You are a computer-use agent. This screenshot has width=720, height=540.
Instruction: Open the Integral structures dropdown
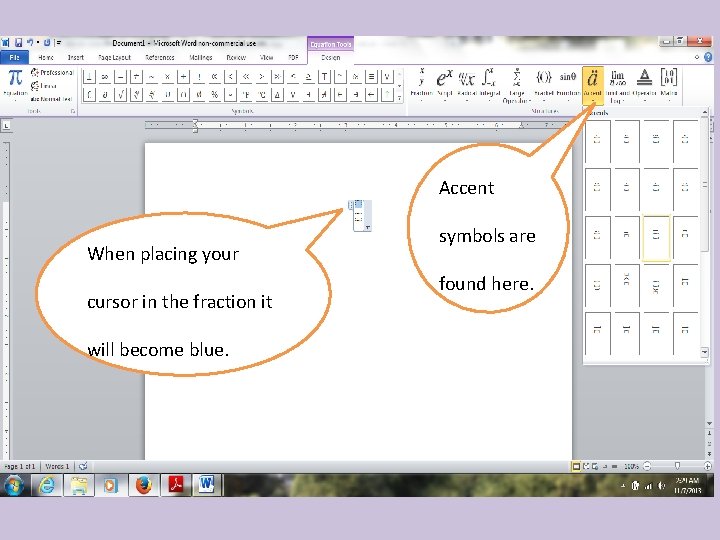coord(489,84)
